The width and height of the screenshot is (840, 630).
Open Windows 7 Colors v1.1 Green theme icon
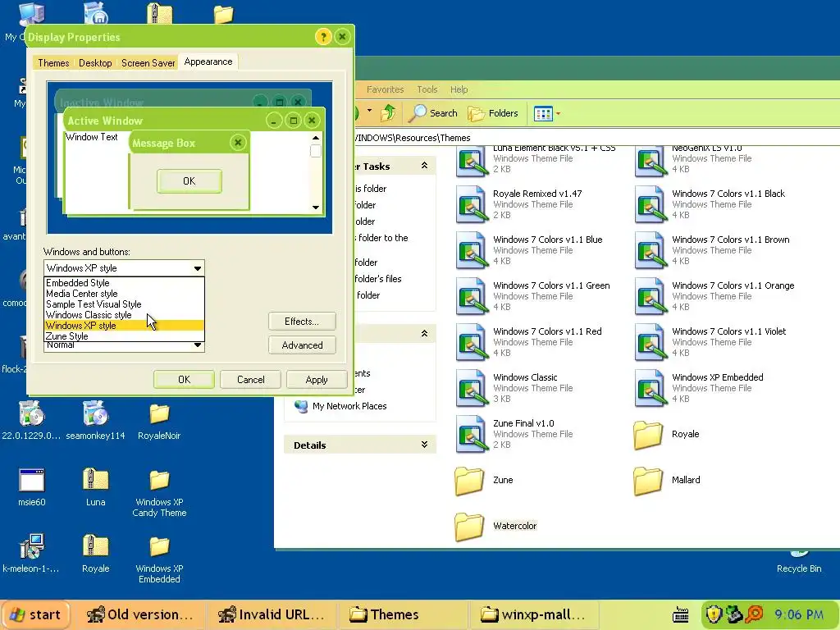click(472, 296)
